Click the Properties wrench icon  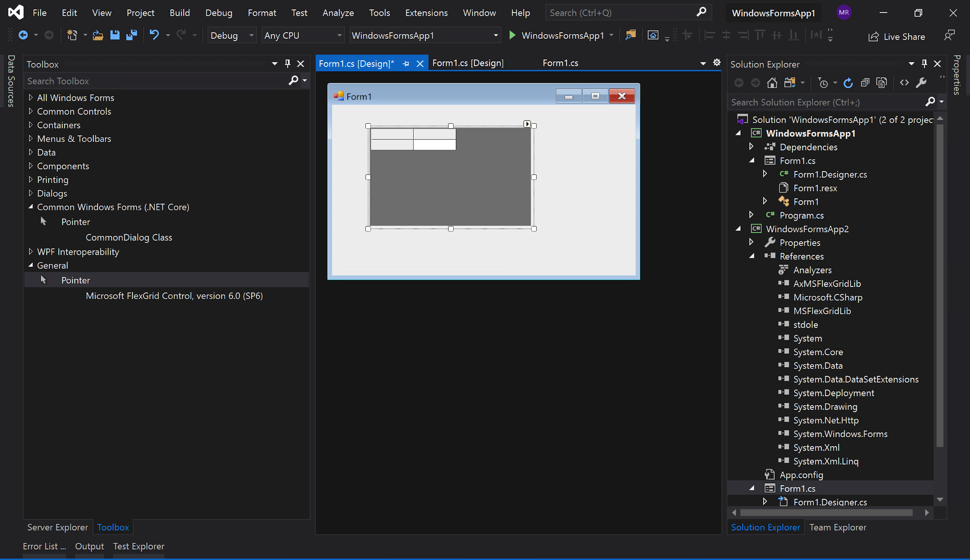921,83
